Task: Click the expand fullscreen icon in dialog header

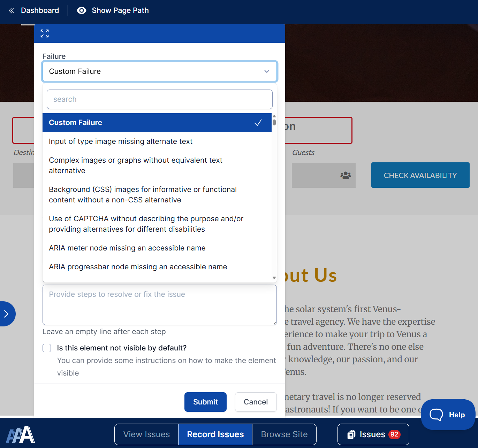Action: click(45, 33)
